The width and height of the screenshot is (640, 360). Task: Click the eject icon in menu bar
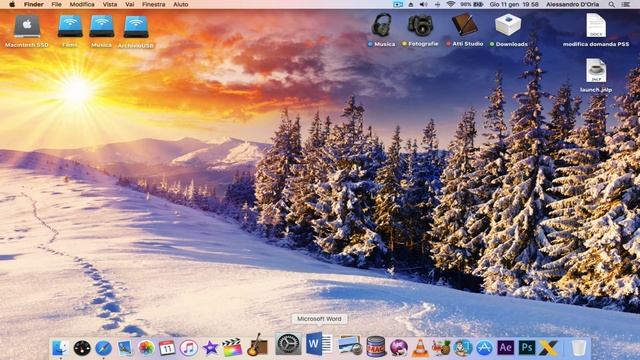(x=411, y=4)
